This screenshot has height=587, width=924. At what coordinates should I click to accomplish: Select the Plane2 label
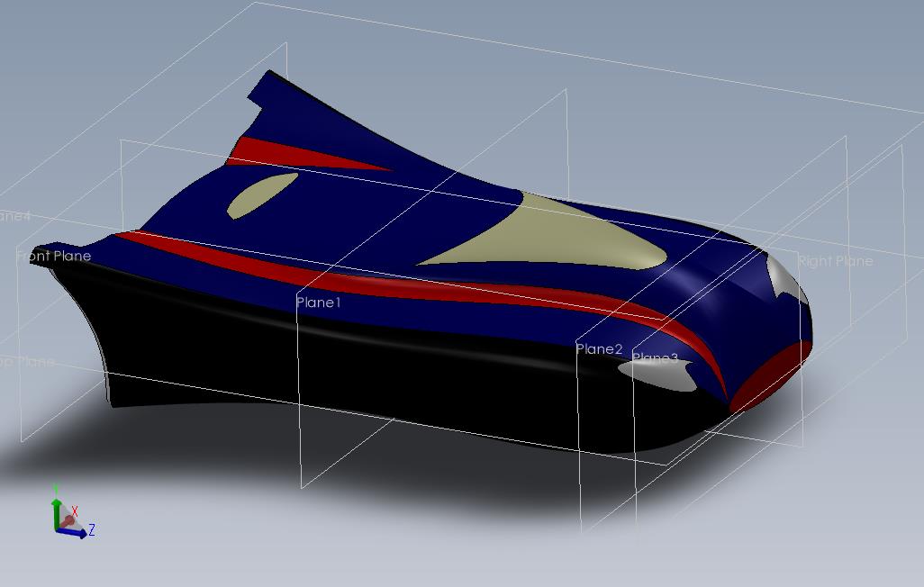pos(599,349)
